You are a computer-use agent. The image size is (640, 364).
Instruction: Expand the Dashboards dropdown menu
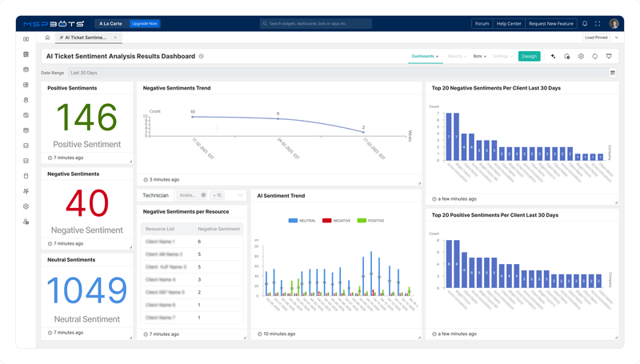click(425, 56)
